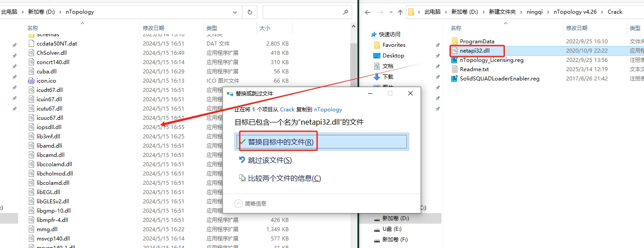
Task: Open ProgramData folder in Crack window
Action: 477,41
